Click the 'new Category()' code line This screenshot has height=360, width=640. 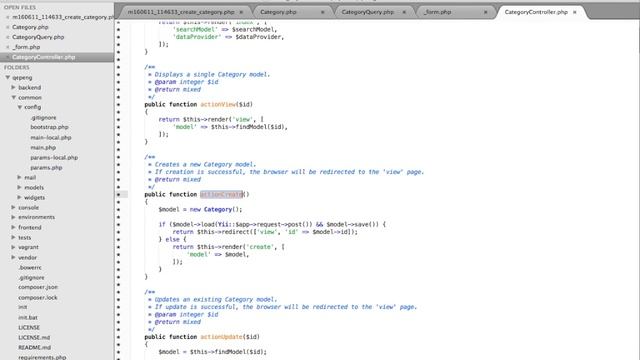coord(200,209)
